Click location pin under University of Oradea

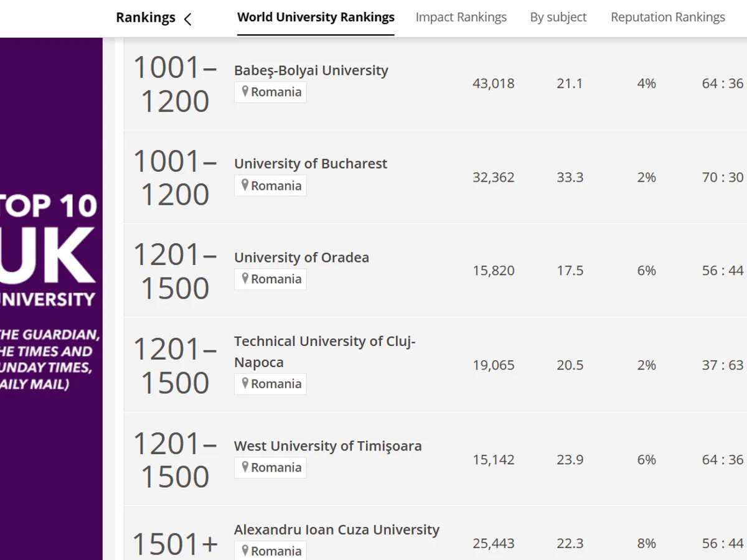tap(245, 279)
